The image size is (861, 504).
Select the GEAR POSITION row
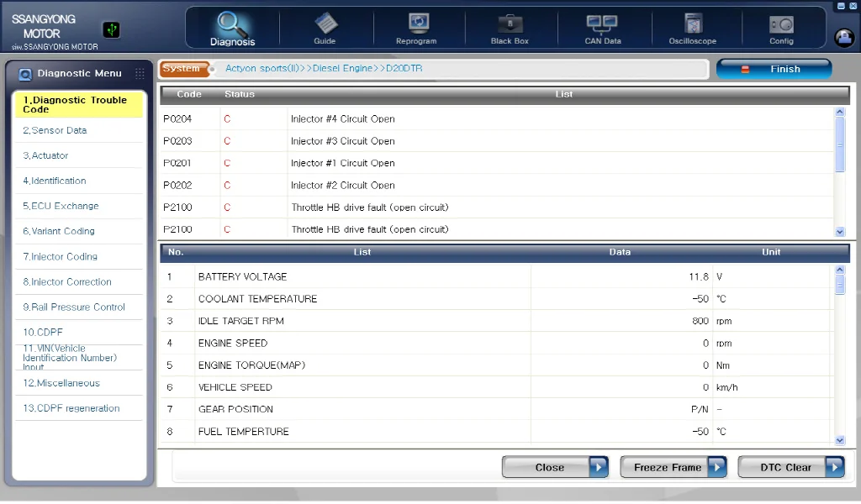click(x=497, y=409)
